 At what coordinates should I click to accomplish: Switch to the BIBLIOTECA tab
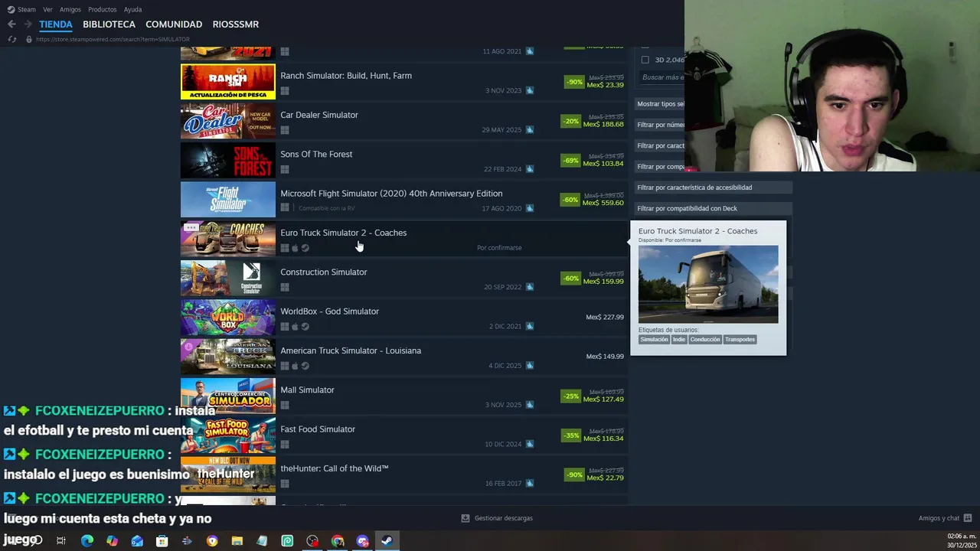109,24
